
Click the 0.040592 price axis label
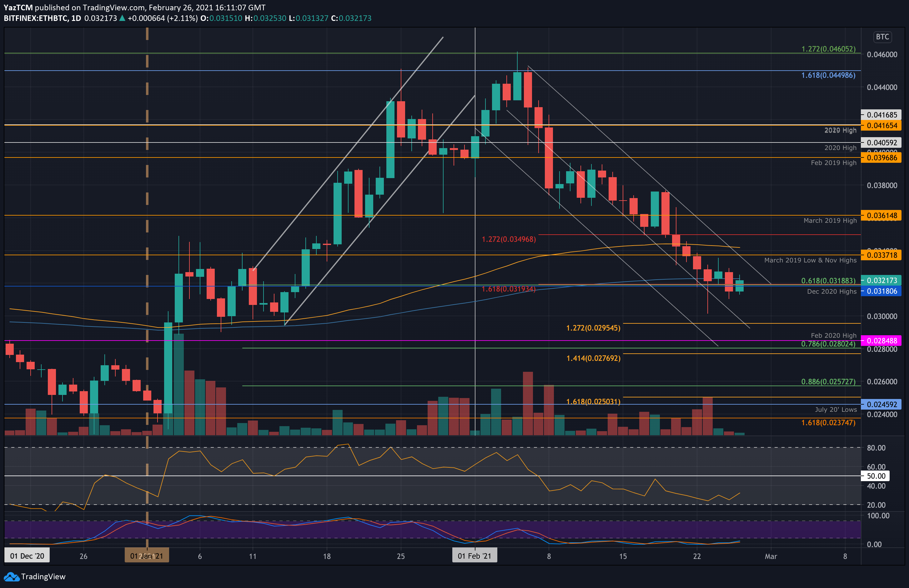click(x=881, y=142)
